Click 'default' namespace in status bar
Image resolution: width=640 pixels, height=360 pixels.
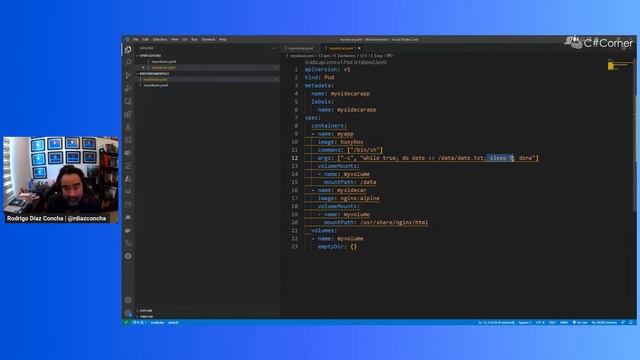[x=173, y=322]
